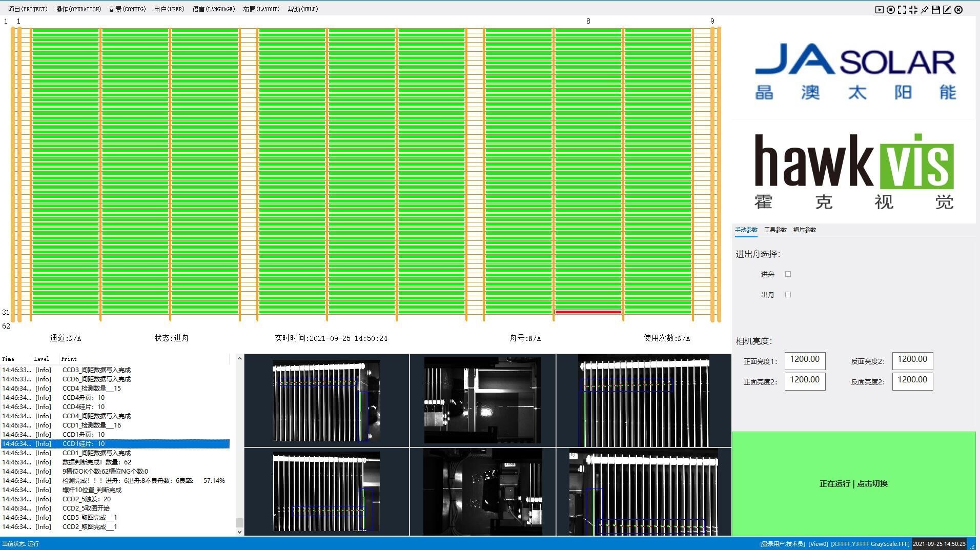
Task: Click the stop icon in the top toolbar
Action: tap(891, 10)
